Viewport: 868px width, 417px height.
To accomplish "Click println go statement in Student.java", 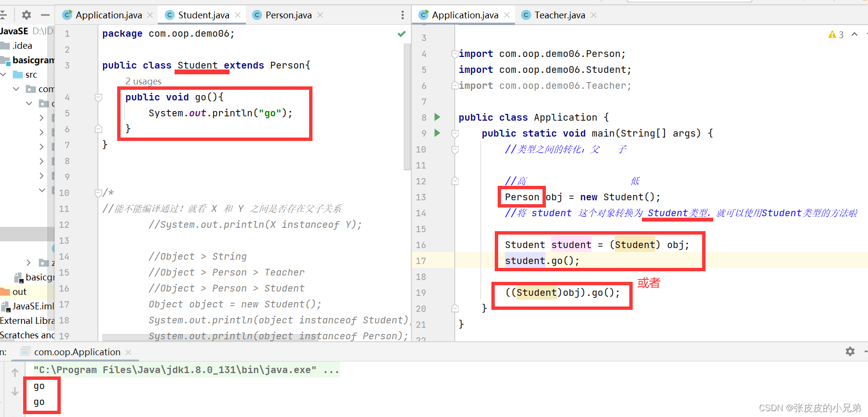I will click(220, 113).
